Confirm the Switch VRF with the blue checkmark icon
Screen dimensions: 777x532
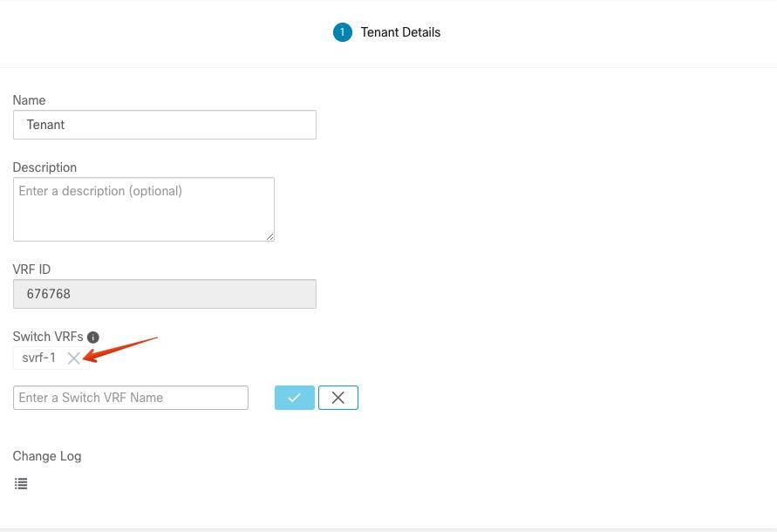point(294,397)
